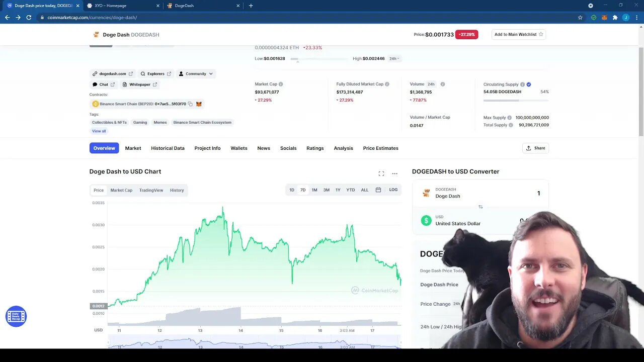Open the News tab

click(264, 148)
